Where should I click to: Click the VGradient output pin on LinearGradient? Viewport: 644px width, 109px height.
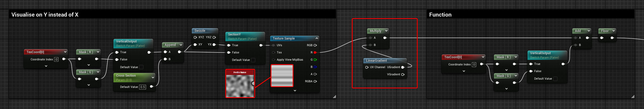click(403, 75)
